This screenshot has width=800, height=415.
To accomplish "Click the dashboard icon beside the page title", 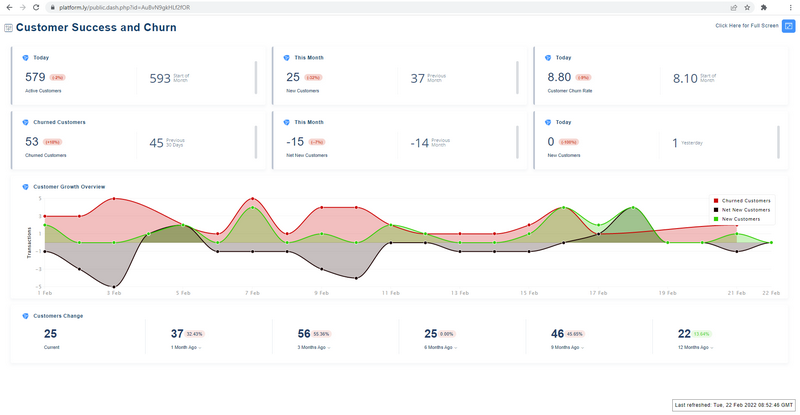I will point(8,28).
